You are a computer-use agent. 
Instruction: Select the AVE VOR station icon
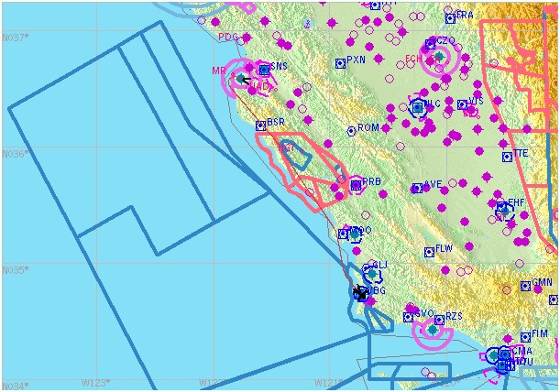coord(417,188)
